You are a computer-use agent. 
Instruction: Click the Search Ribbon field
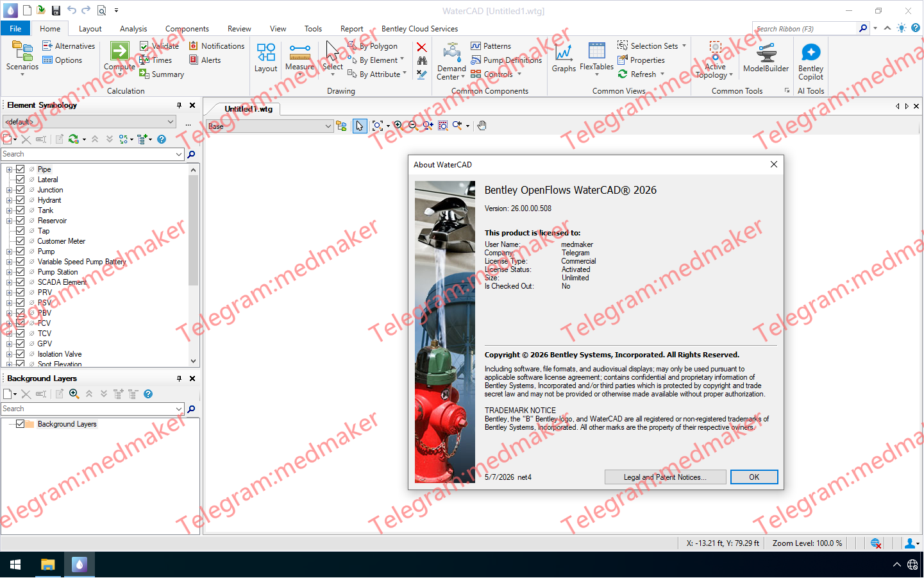(805, 29)
